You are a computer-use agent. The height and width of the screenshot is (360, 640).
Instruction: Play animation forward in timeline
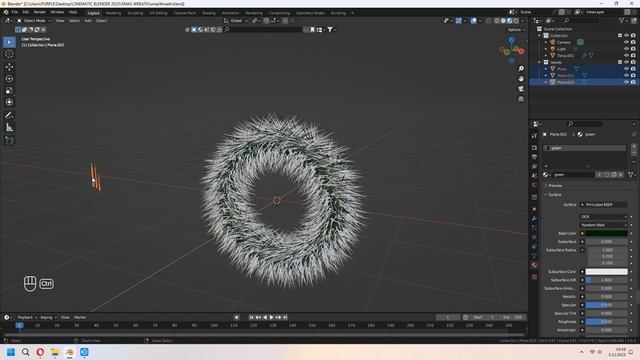(x=271, y=317)
